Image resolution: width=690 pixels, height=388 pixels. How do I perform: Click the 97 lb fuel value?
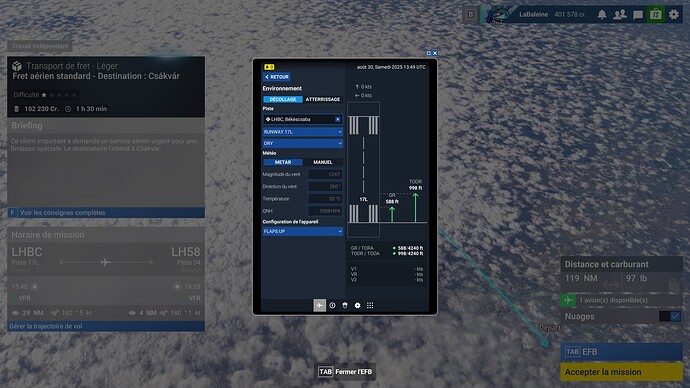[x=636, y=278]
